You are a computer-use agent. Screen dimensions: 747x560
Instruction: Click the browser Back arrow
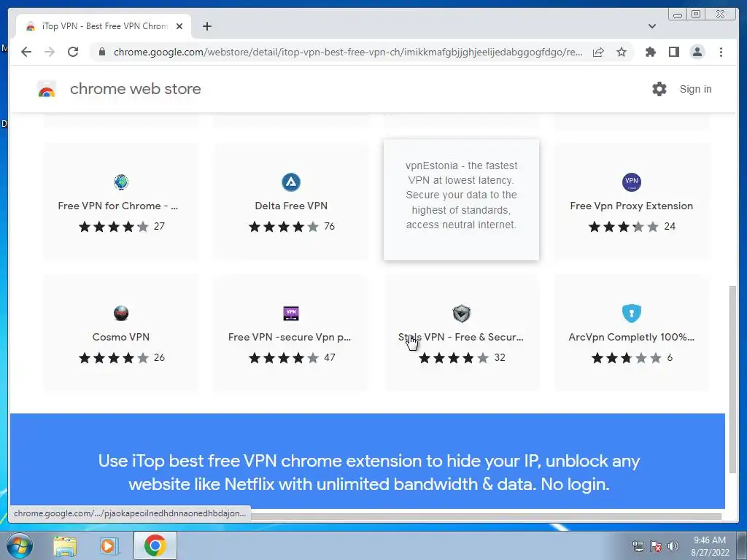click(26, 52)
